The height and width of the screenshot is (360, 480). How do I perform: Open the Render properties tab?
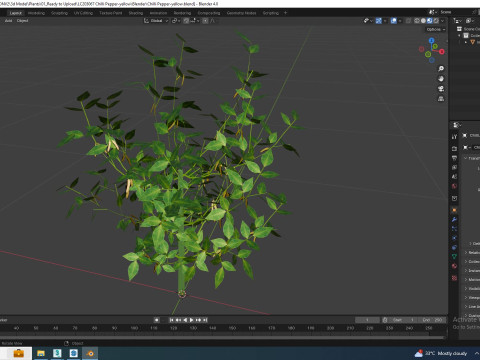click(454, 148)
